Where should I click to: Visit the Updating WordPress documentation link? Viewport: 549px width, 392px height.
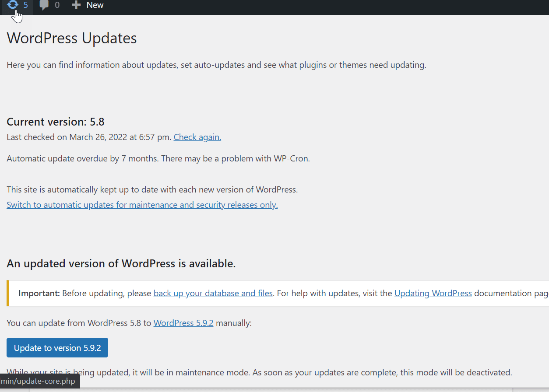click(x=433, y=293)
